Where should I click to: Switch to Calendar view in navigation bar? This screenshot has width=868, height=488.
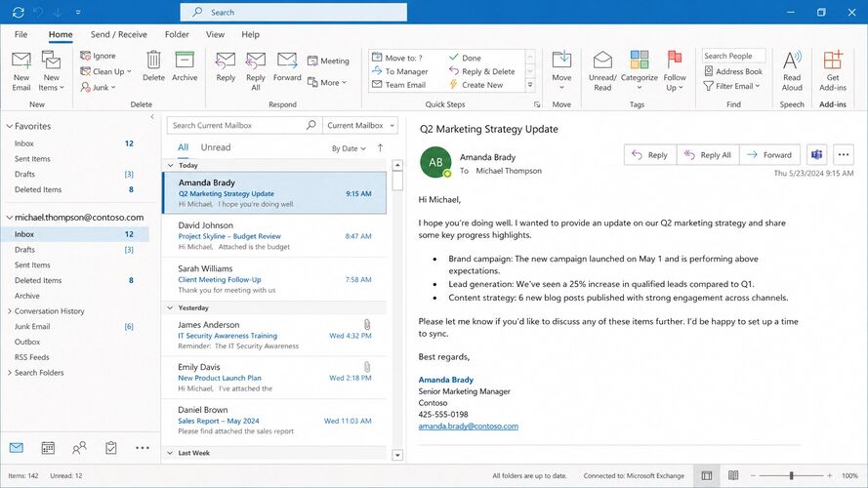tap(48, 448)
